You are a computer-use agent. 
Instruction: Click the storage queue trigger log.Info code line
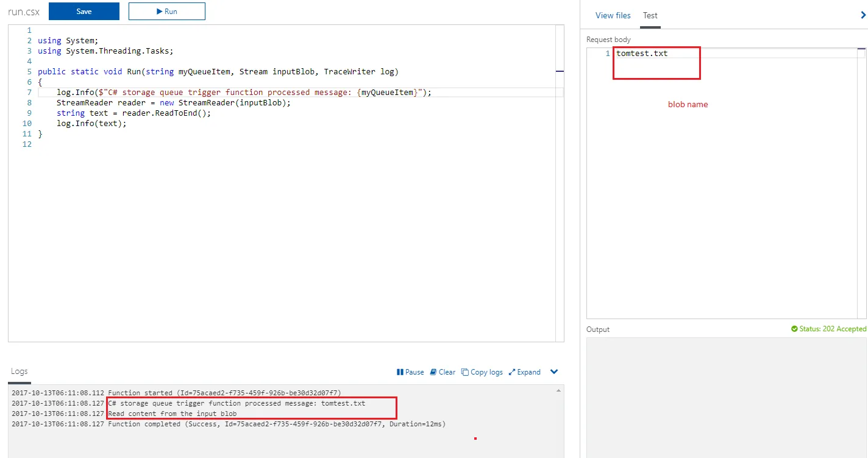point(244,93)
